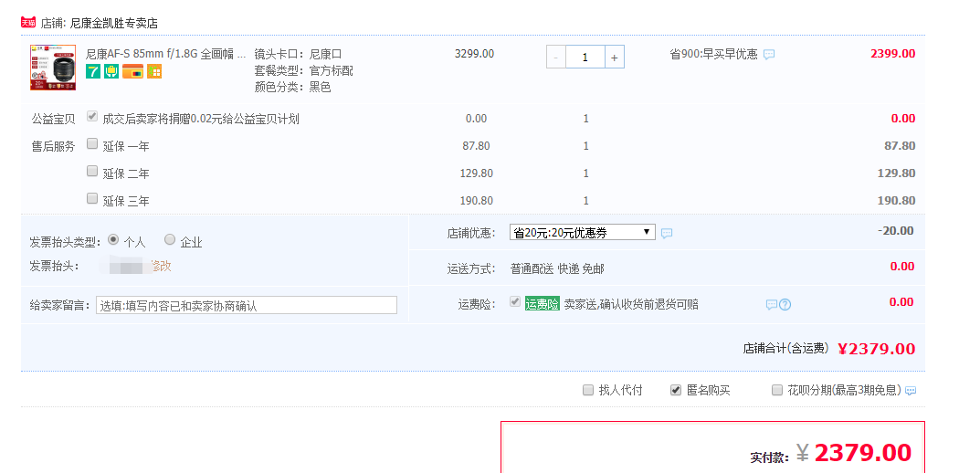Check the 花呗分期 installment checkbox
The width and height of the screenshot is (980, 473).
tap(777, 390)
